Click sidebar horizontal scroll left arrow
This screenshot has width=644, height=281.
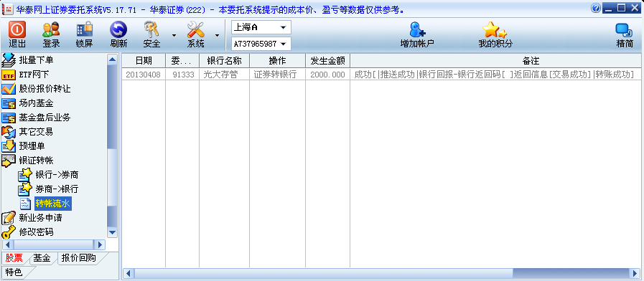coord(8,245)
